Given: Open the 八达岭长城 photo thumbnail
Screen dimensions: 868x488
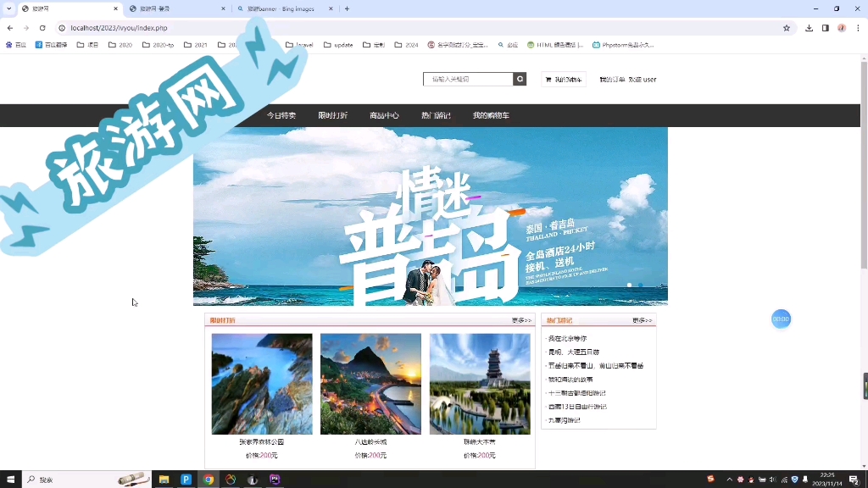Looking at the screenshot, I should (x=370, y=383).
